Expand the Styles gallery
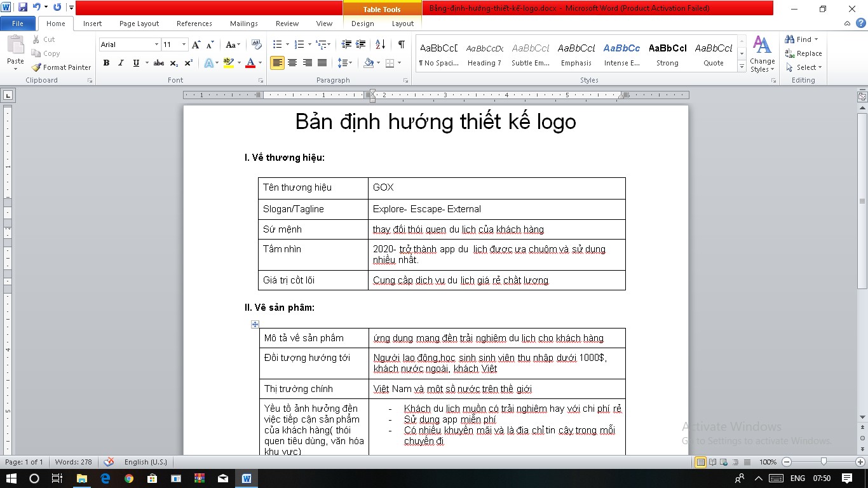This screenshot has height=488, width=868. coord(742,66)
